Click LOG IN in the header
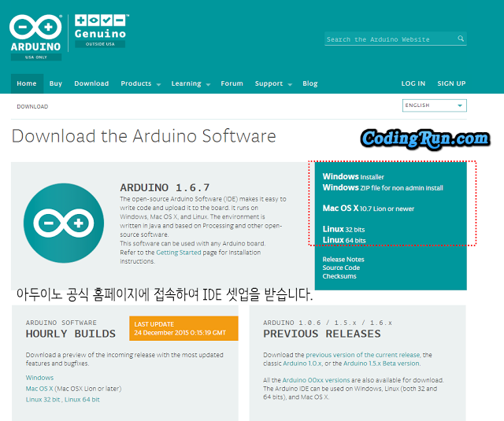The height and width of the screenshot is (421, 504). tap(413, 83)
